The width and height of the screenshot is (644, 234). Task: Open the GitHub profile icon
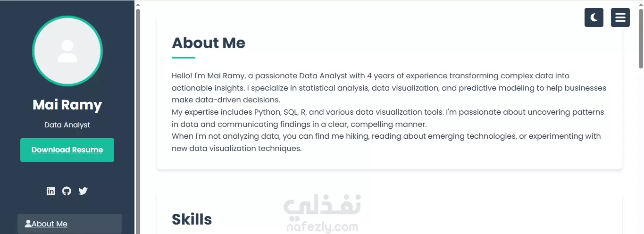click(x=67, y=191)
